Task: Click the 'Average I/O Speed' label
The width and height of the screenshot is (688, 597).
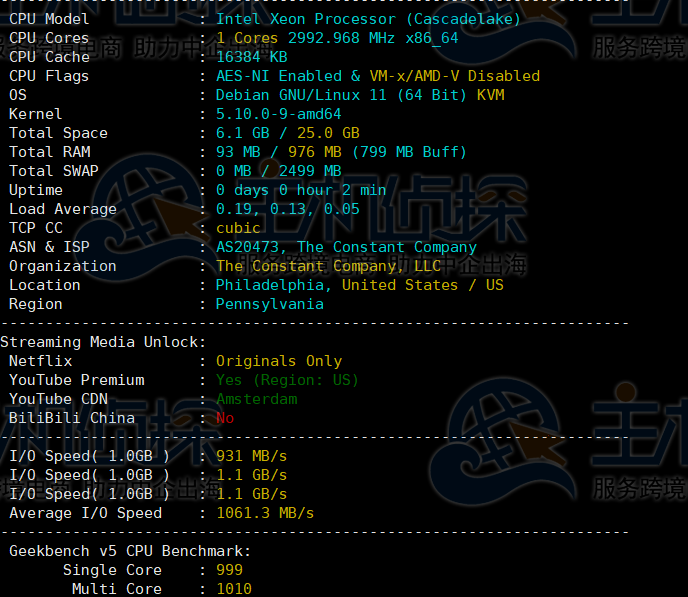Action: point(86,513)
